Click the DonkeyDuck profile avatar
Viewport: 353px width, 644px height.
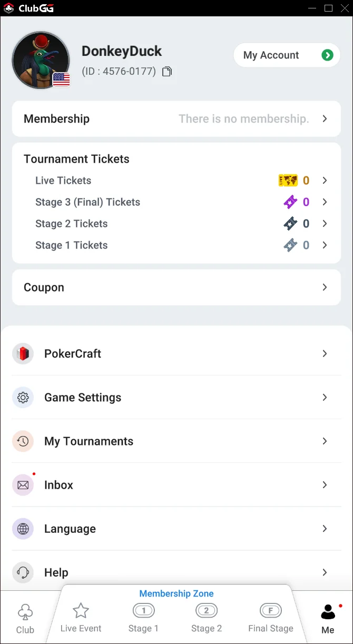41,58
